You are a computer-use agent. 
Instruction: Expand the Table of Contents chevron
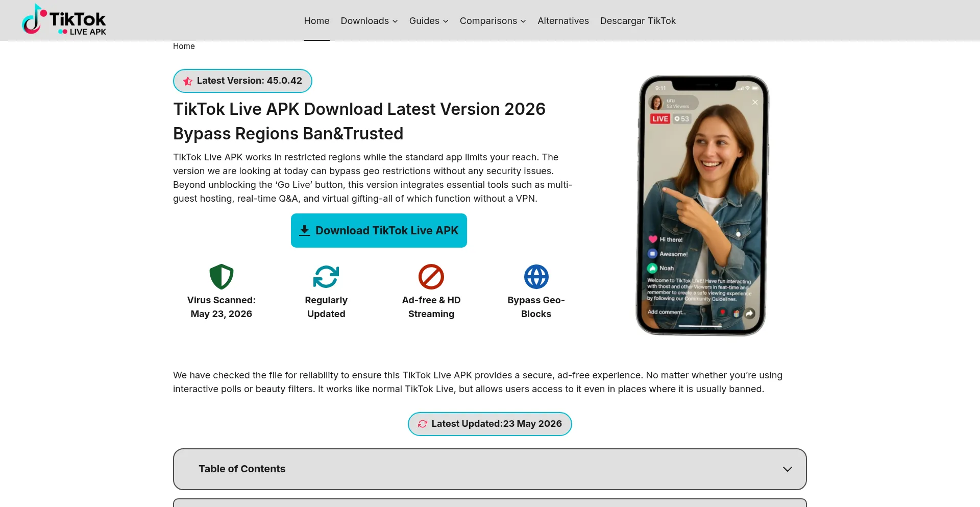tap(788, 469)
